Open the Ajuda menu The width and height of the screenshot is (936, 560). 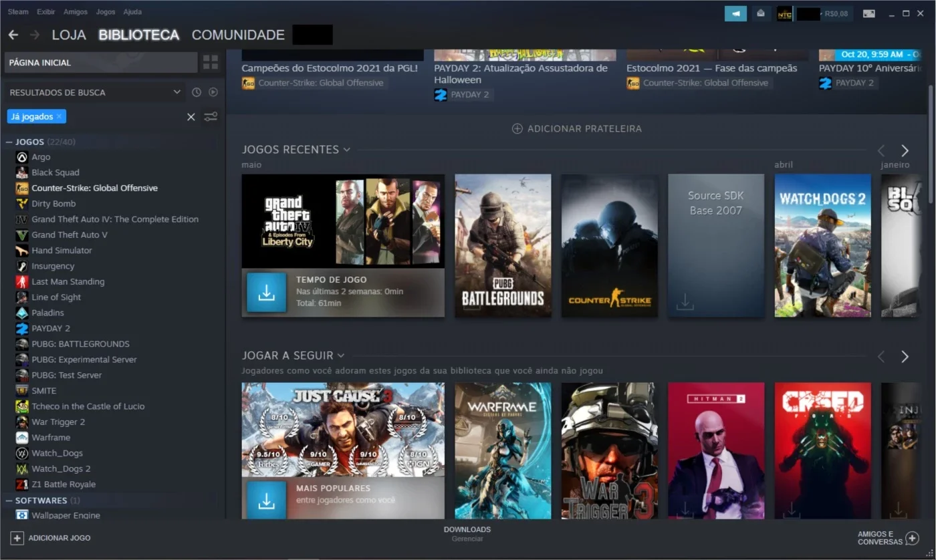point(132,12)
